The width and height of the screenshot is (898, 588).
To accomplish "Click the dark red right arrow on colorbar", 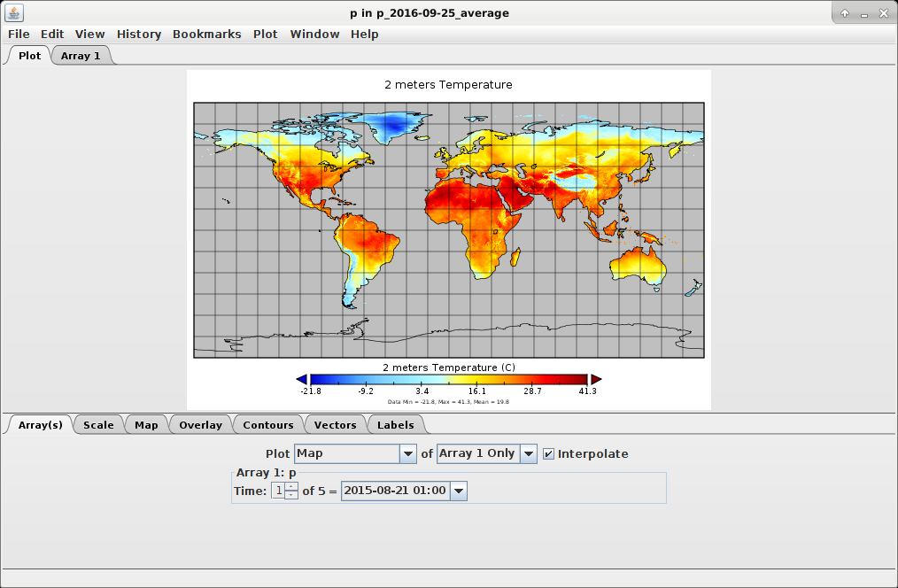I will [596, 379].
